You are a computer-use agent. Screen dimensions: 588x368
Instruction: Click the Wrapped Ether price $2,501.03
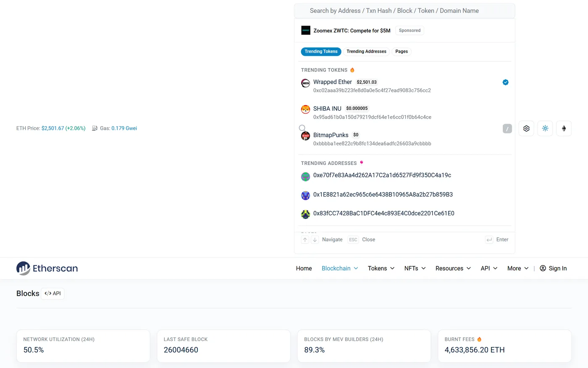click(367, 82)
